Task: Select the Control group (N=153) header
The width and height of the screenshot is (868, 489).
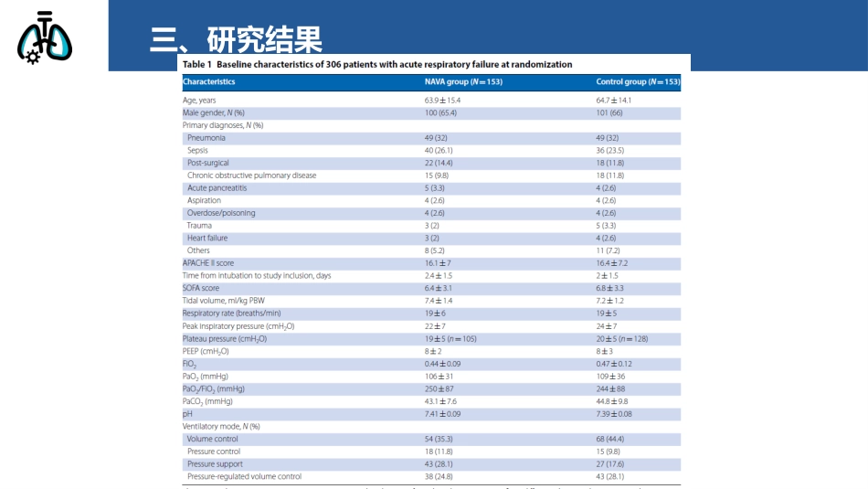Action: 638,81
